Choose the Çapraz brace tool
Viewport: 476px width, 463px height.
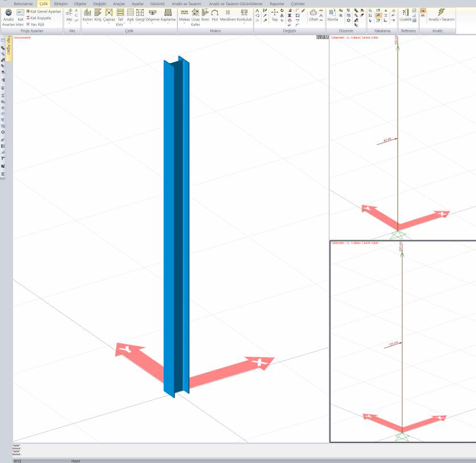pos(109,15)
